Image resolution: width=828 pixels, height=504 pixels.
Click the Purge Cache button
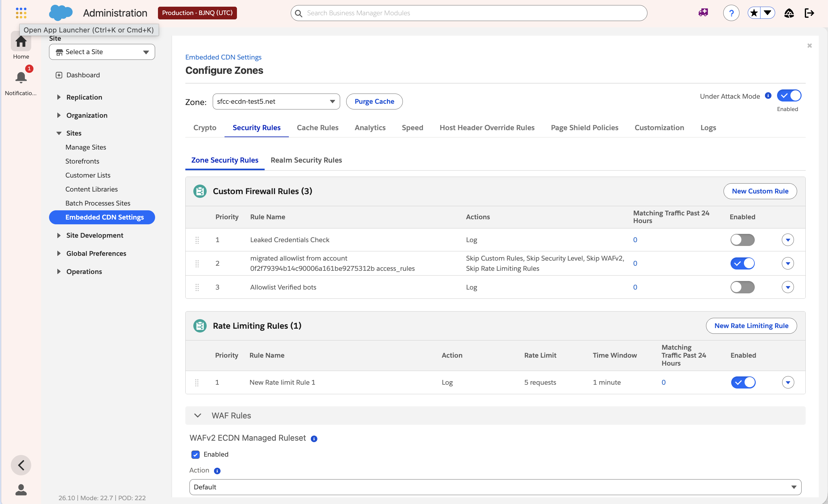[374, 101]
